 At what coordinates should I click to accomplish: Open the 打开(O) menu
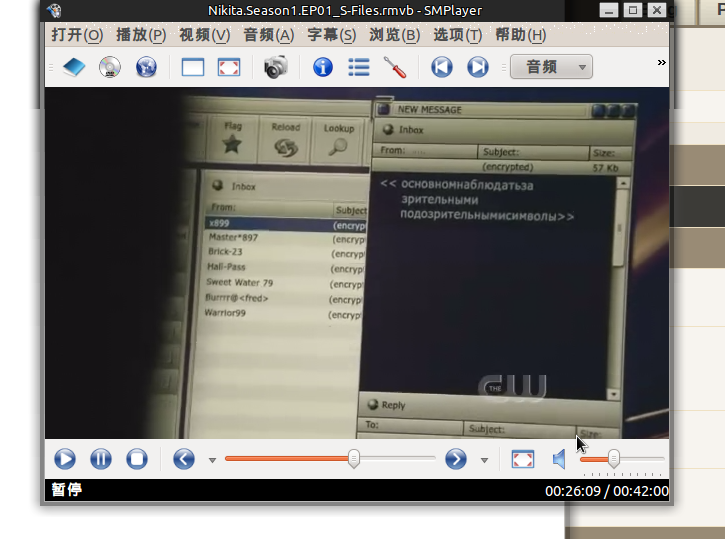(77, 35)
